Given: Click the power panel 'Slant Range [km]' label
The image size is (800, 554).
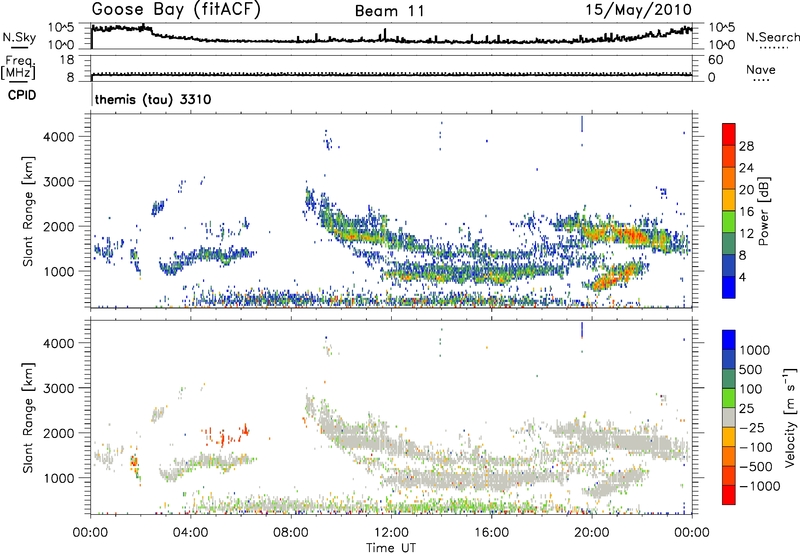Looking at the screenshot, I should 28,211.
